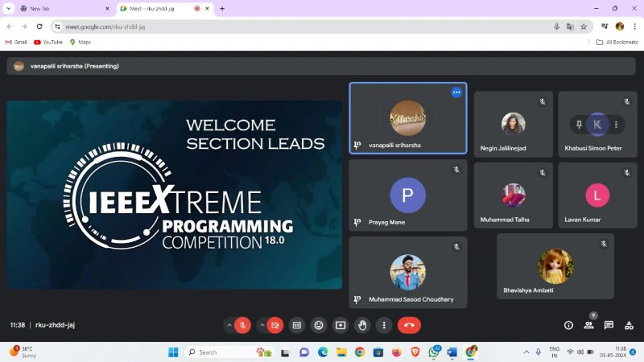The width and height of the screenshot is (644, 362).
Task: Open WhatsApp from taskbar
Action: pyautogui.click(x=434, y=352)
